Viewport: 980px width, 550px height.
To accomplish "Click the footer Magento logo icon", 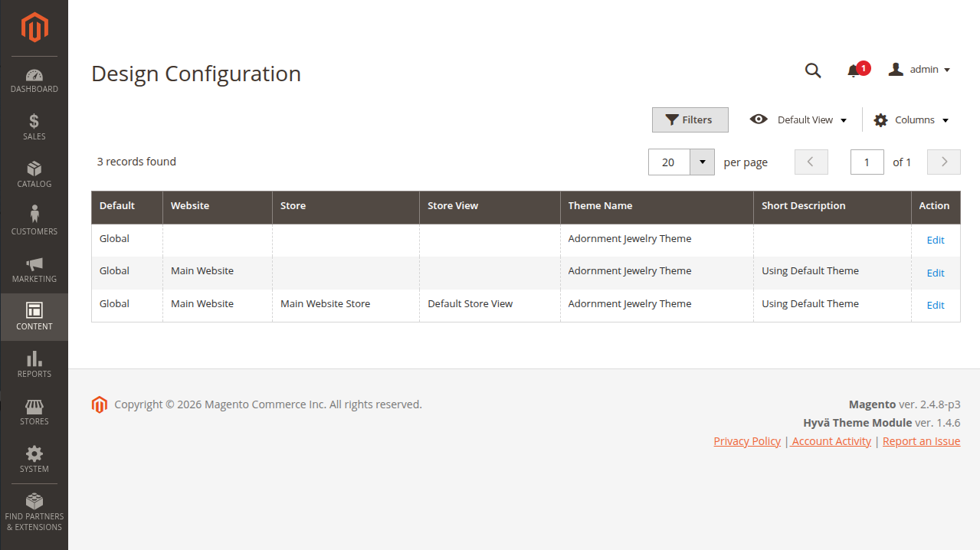I will point(100,404).
